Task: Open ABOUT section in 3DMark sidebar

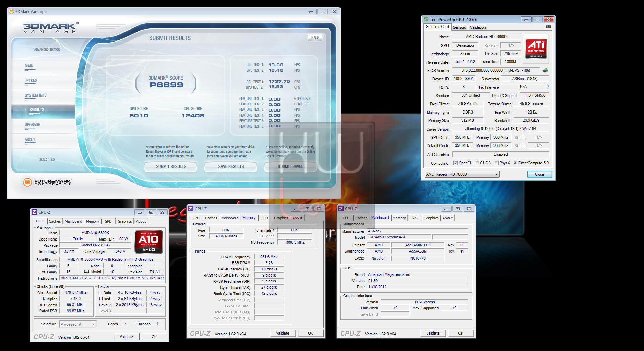Action: [x=43, y=141]
